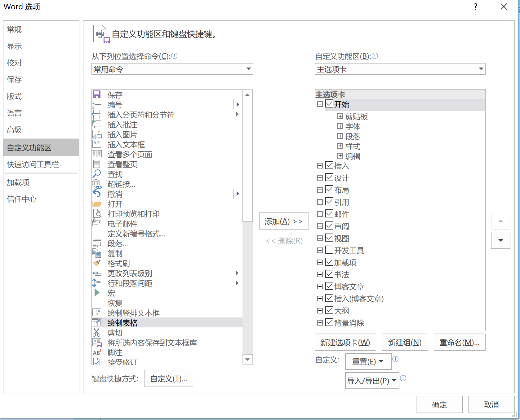Image resolution: width=520 pixels, height=420 pixels.
Task: Click the Line Spacing (行和段落间距) icon
Action: (x=97, y=283)
